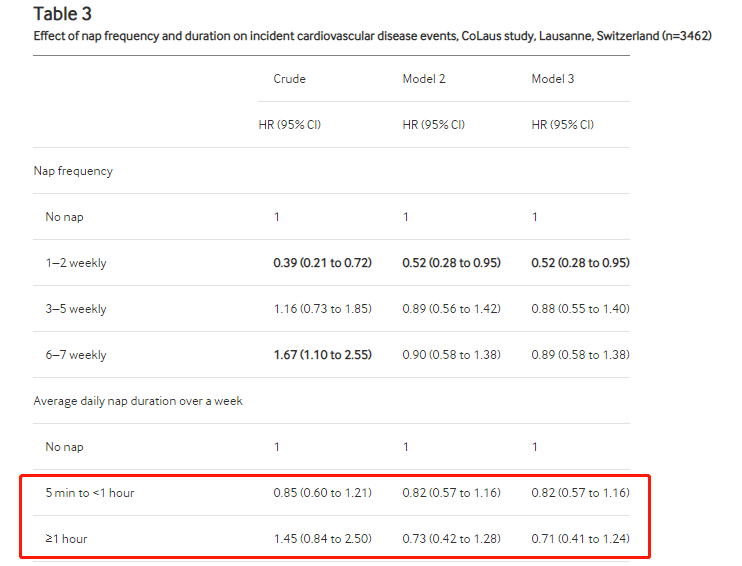Click the Nap frequency section label
The image size is (742, 566).
pyautogui.click(x=73, y=171)
